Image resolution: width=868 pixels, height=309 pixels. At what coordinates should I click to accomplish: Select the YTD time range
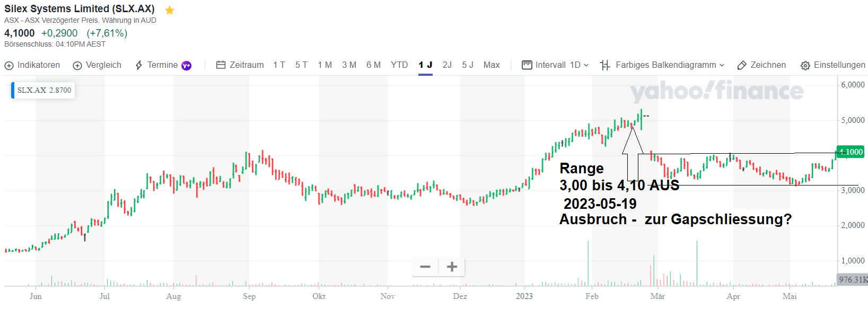[399, 65]
